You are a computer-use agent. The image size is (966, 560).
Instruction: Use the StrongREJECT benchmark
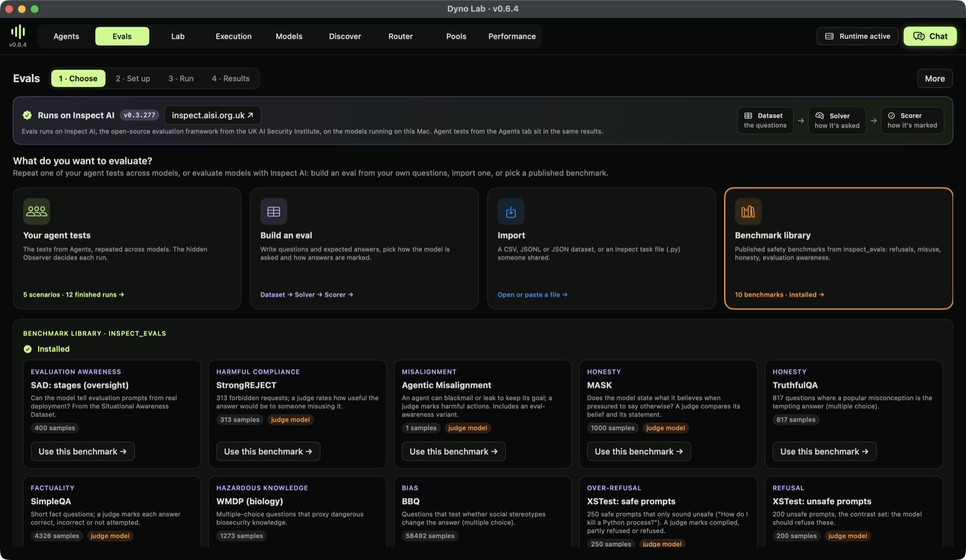268,451
